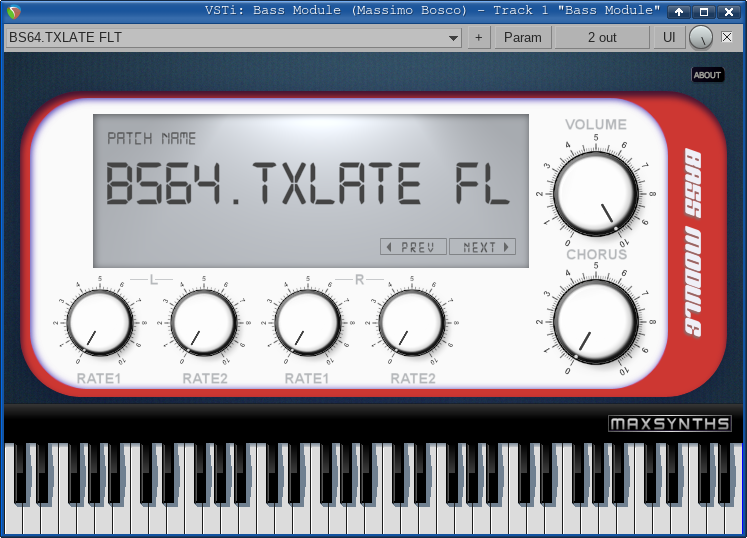Open the BS64.TXLATE FLT preset dropdown
Viewport: 747px width, 538px height.
coord(233,37)
